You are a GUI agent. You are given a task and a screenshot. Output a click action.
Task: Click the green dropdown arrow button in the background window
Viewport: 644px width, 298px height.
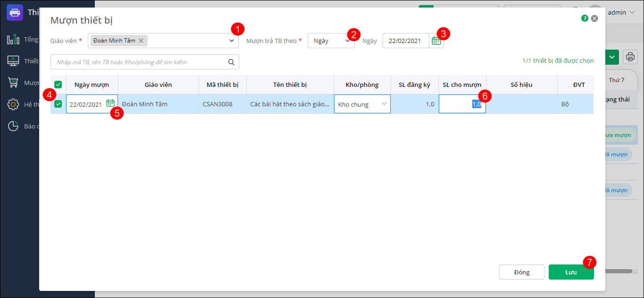click(x=612, y=57)
